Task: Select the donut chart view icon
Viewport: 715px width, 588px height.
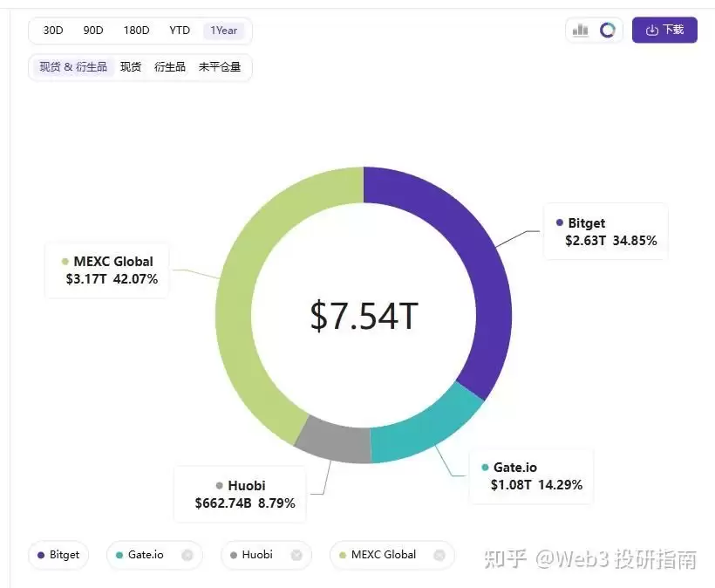Action: click(x=607, y=29)
